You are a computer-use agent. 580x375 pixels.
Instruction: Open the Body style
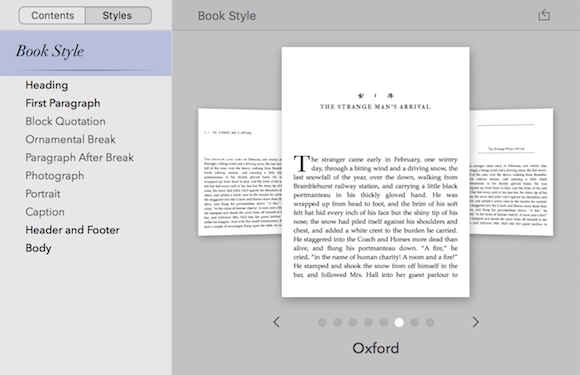point(38,248)
